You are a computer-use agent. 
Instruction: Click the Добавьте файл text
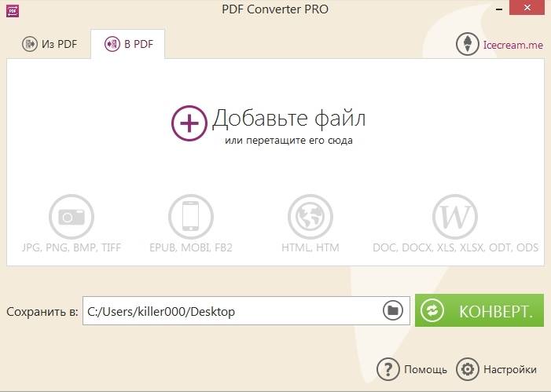coord(288,119)
